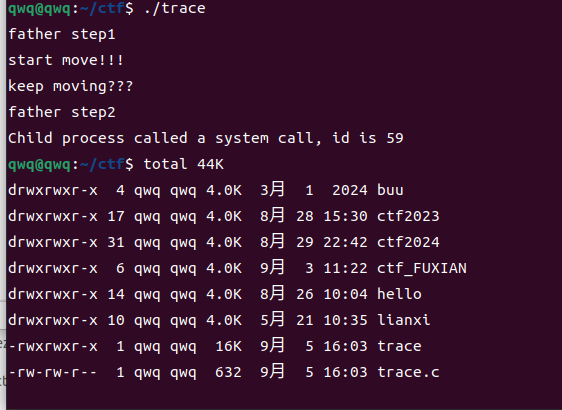Click the ctf2023 directory entry
Viewport: 562px width, 410px height.
pos(408,216)
